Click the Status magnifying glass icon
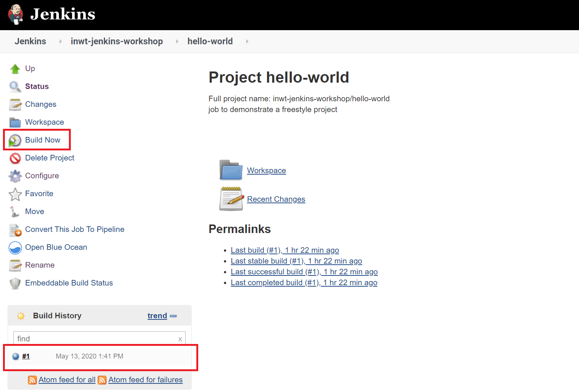 [x=15, y=87]
